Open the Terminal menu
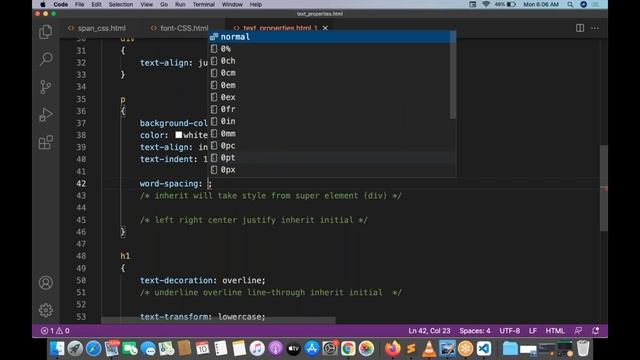This screenshot has width=640, height=360. pyautogui.click(x=204, y=4)
